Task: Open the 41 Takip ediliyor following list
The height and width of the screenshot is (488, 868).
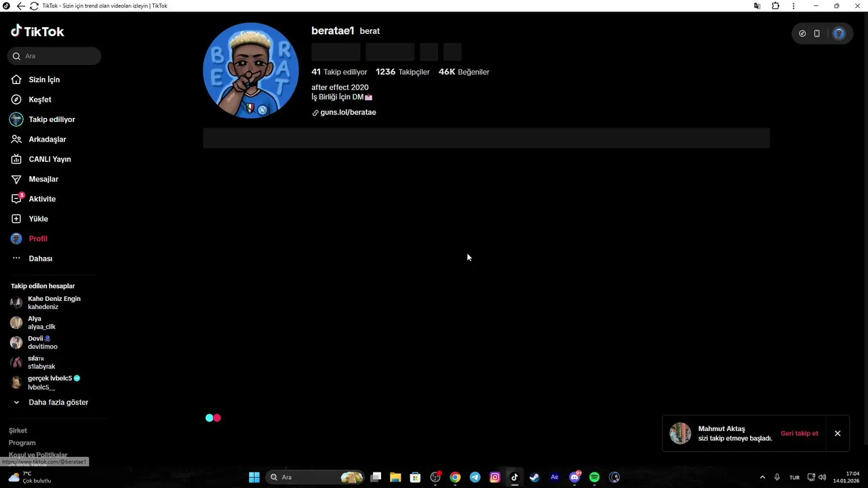Action: tap(339, 72)
